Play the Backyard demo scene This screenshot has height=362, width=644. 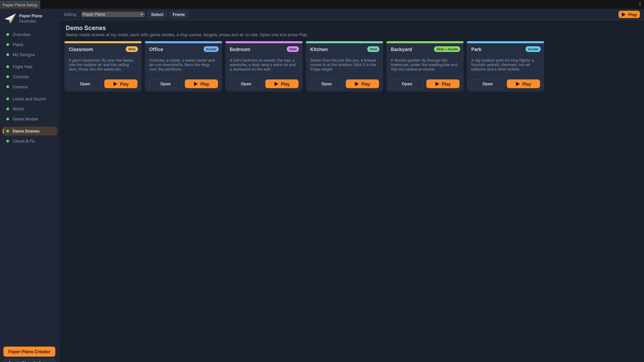tap(443, 84)
